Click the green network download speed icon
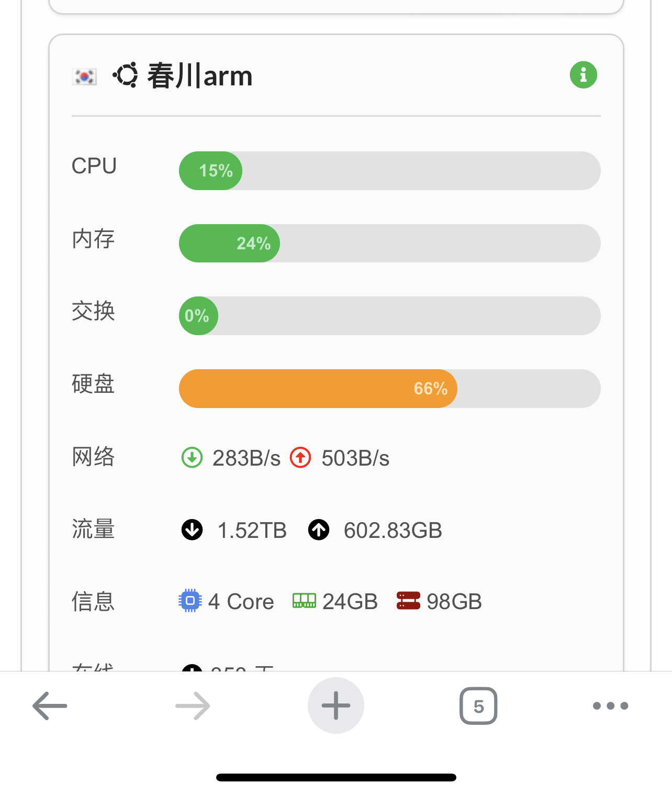The width and height of the screenshot is (672, 794). click(192, 457)
